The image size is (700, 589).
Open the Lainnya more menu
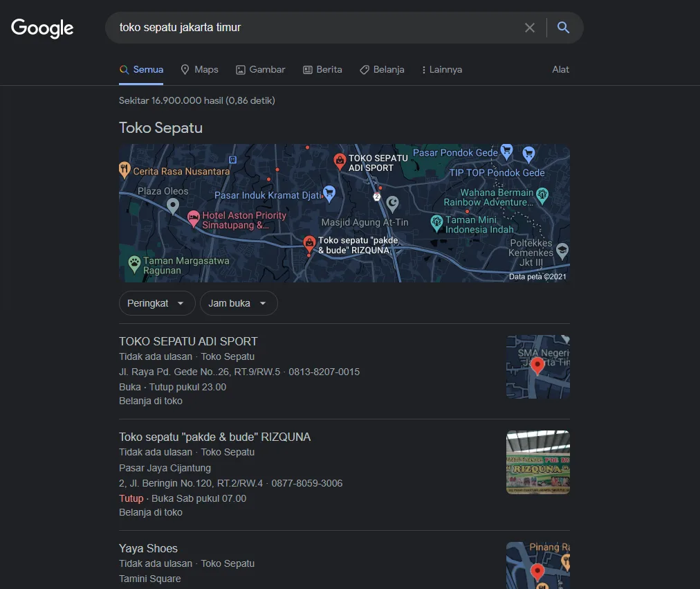tap(442, 70)
